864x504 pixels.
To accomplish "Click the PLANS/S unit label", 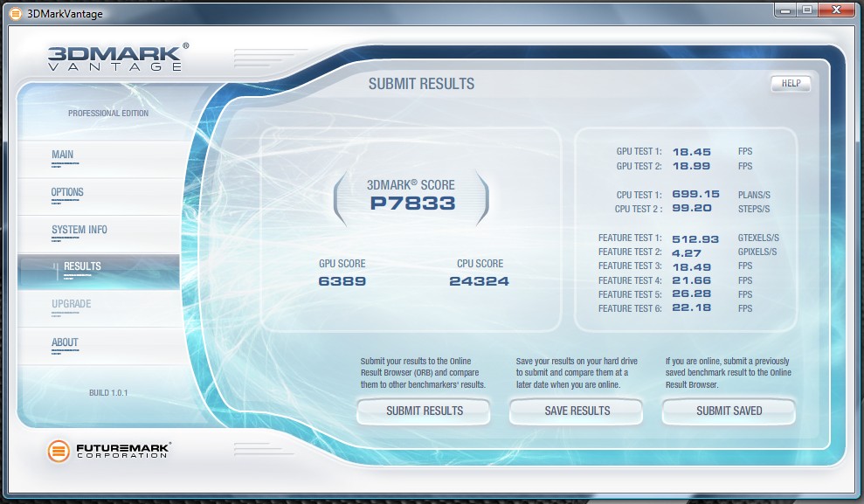I will (x=754, y=195).
